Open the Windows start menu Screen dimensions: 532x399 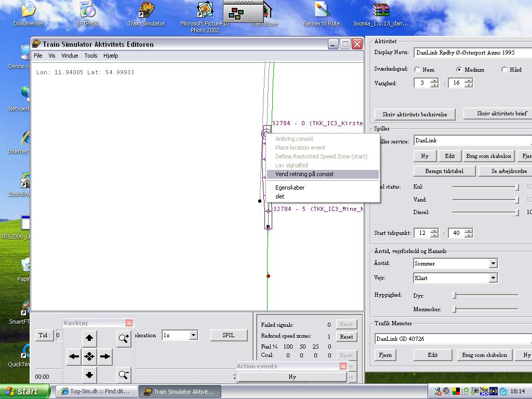pos(24,392)
